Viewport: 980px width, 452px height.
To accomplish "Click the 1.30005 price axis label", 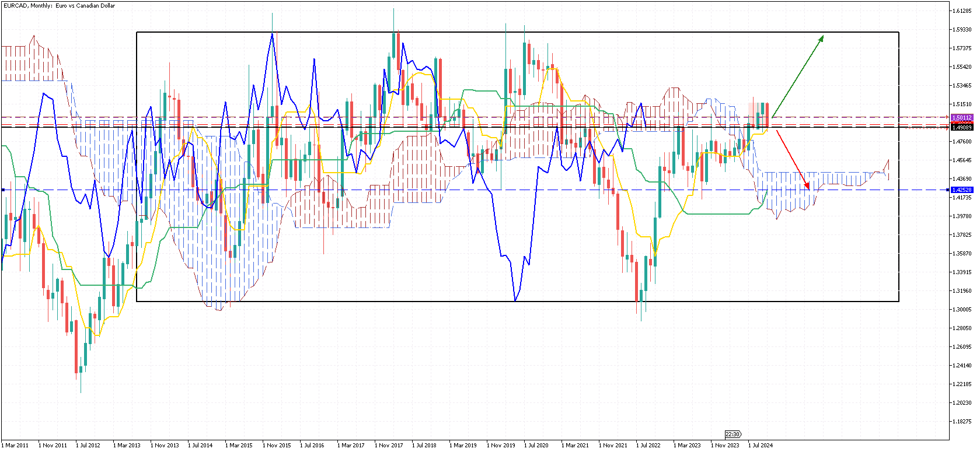I will point(962,309).
